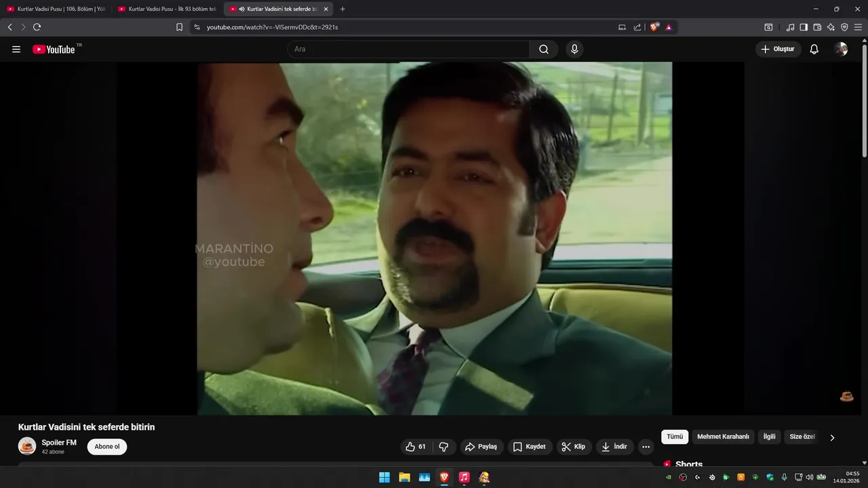Screen dimensions: 868x488
Task: Download video with İndir button
Action: click(x=615, y=447)
